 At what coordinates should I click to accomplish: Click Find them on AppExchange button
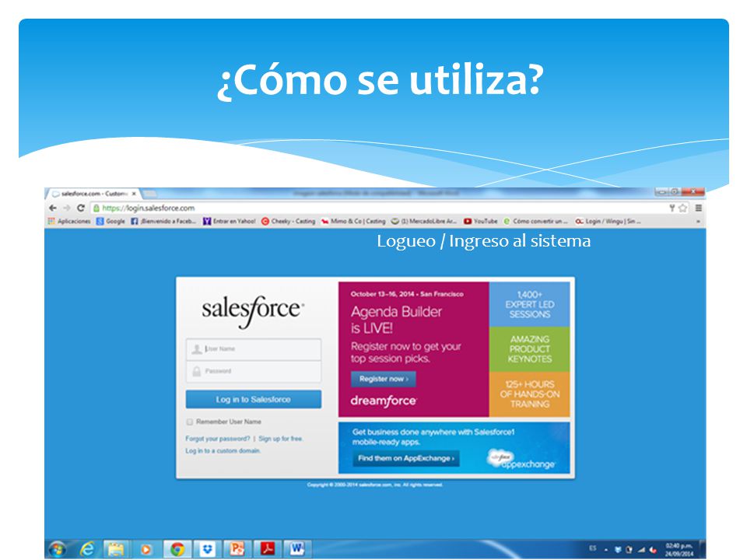(406, 458)
